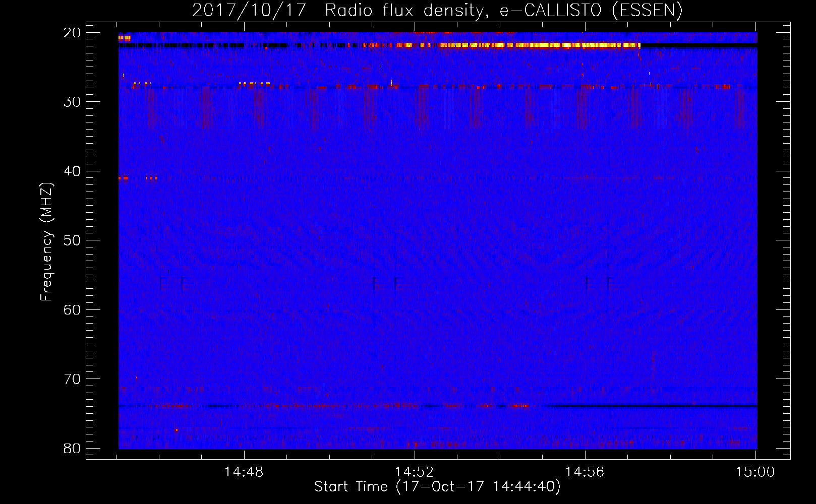Click the 60 MHz frequency tick label
This screenshot has height=504, width=816.
tap(73, 310)
